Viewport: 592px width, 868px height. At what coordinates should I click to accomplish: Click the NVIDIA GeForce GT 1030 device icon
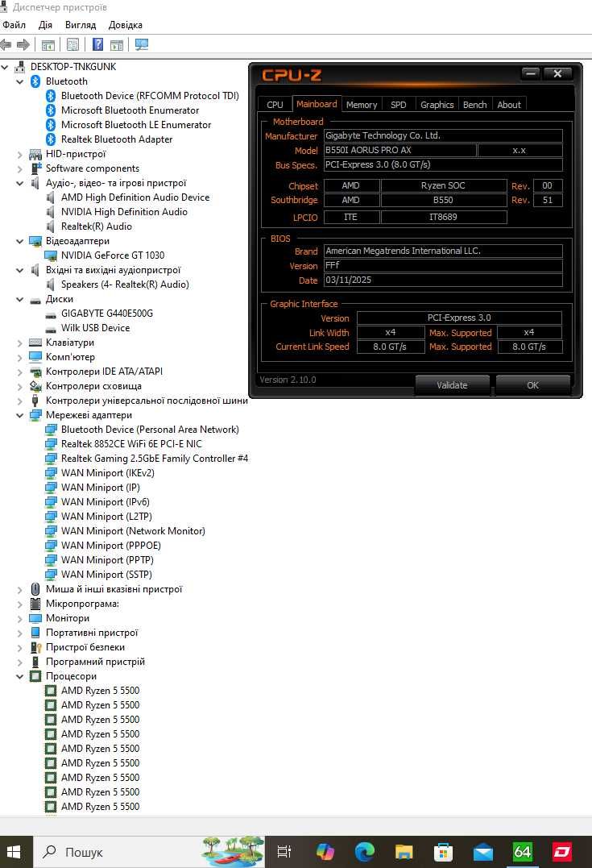51,255
